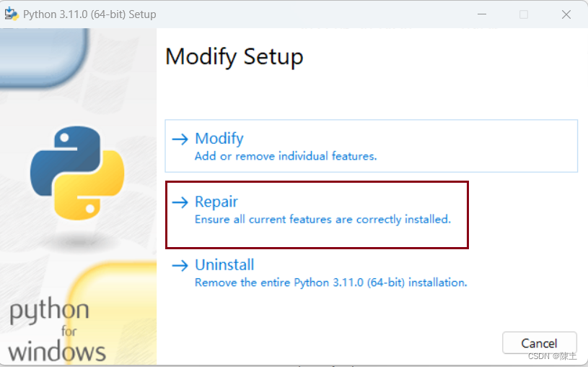This screenshot has width=588, height=367.
Task: Click the arrow icon beside Uninstall
Action: coord(180,266)
